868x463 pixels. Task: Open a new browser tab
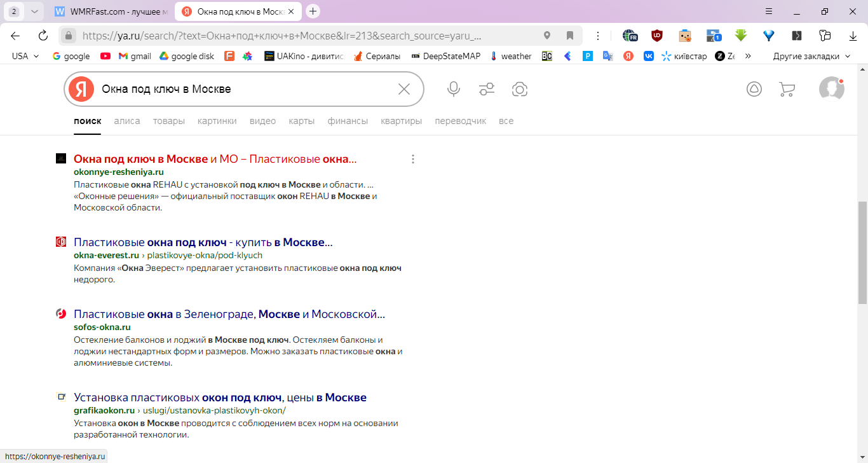tap(313, 11)
